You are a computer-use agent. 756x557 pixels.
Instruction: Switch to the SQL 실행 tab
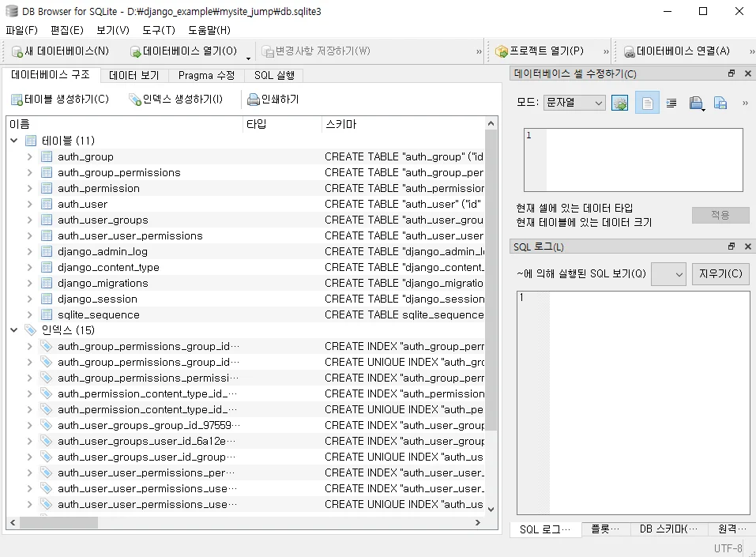coord(274,76)
